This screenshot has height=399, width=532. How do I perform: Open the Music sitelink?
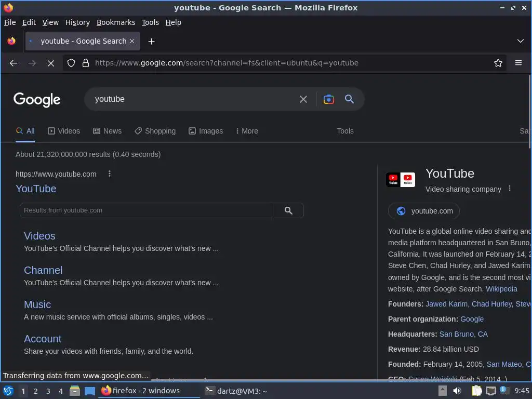[37, 304]
